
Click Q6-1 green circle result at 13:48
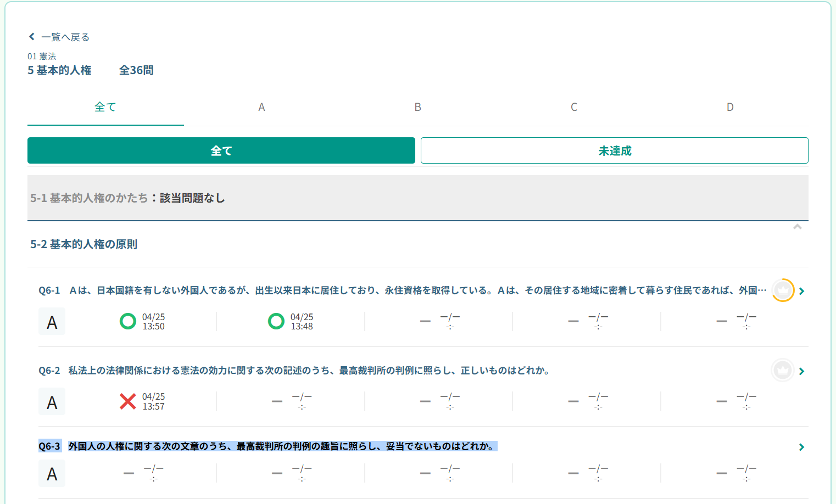pos(276,321)
